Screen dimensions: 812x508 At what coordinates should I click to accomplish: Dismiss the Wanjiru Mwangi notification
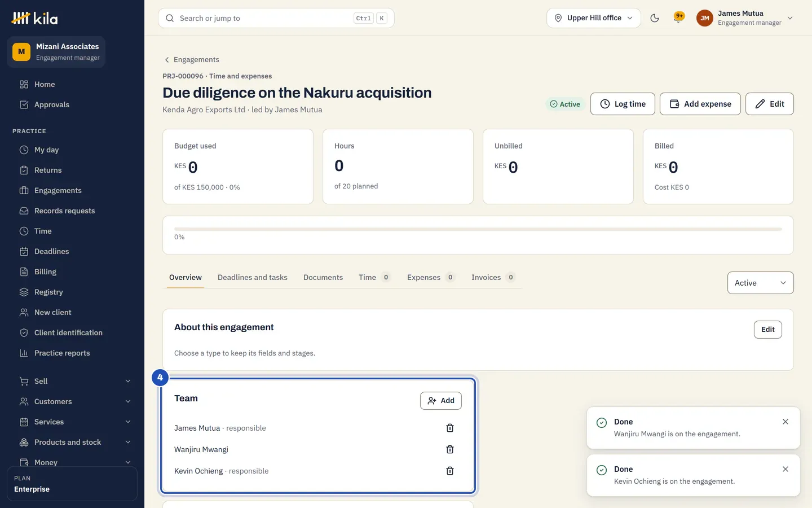tap(785, 422)
